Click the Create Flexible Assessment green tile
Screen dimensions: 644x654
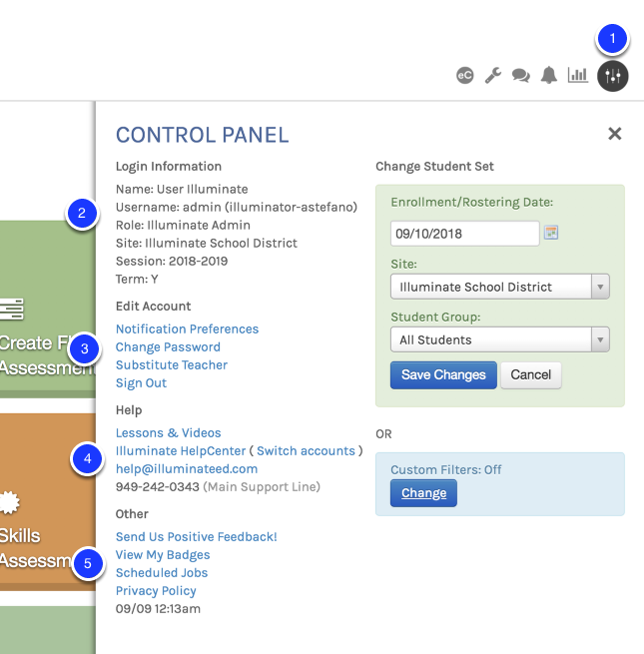click(x=48, y=310)
